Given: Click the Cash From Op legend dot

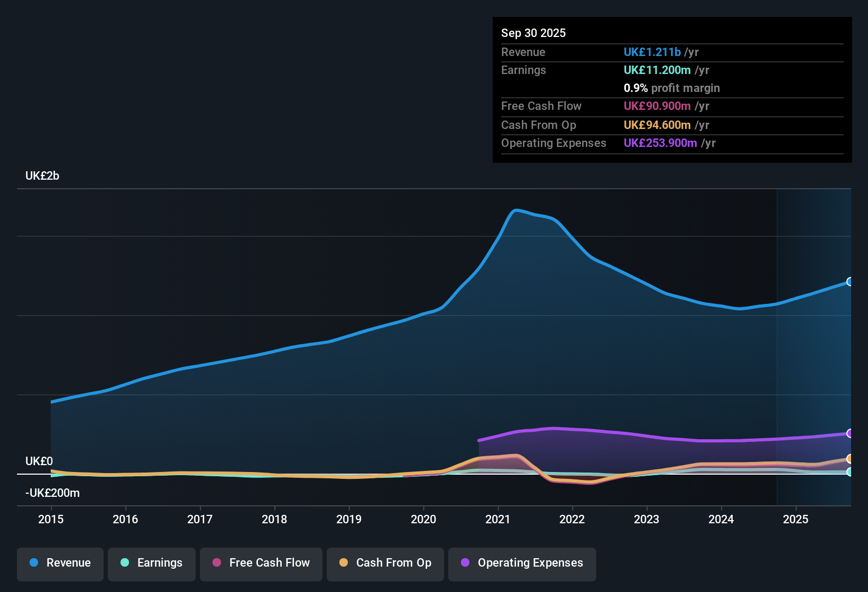Looking at the screenshot, I should coord(344,563).
